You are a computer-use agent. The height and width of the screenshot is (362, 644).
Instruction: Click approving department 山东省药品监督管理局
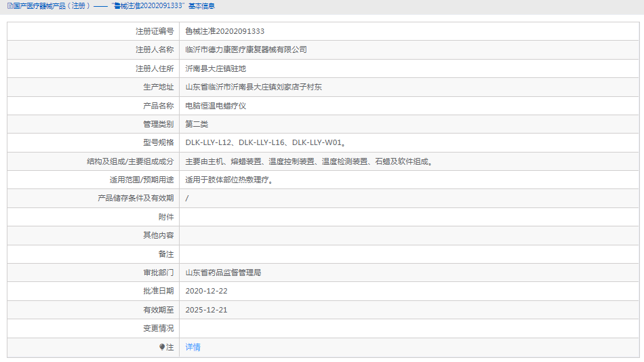223,273
